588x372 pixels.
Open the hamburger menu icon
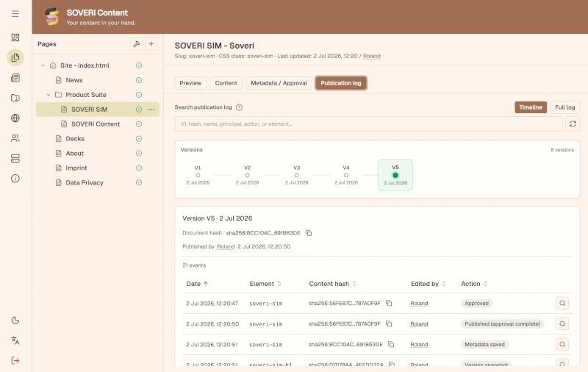tap(15, 14)
